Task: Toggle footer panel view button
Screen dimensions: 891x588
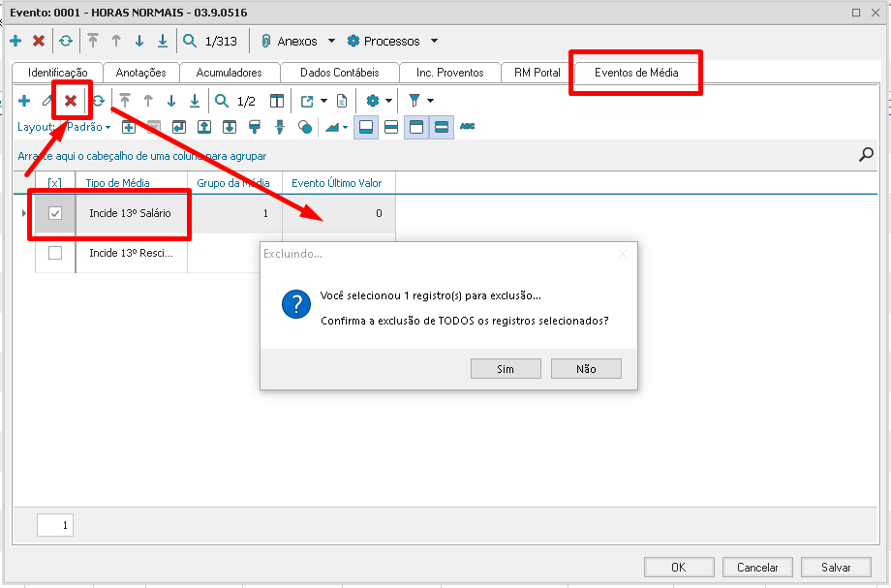Action: [366, 127]
